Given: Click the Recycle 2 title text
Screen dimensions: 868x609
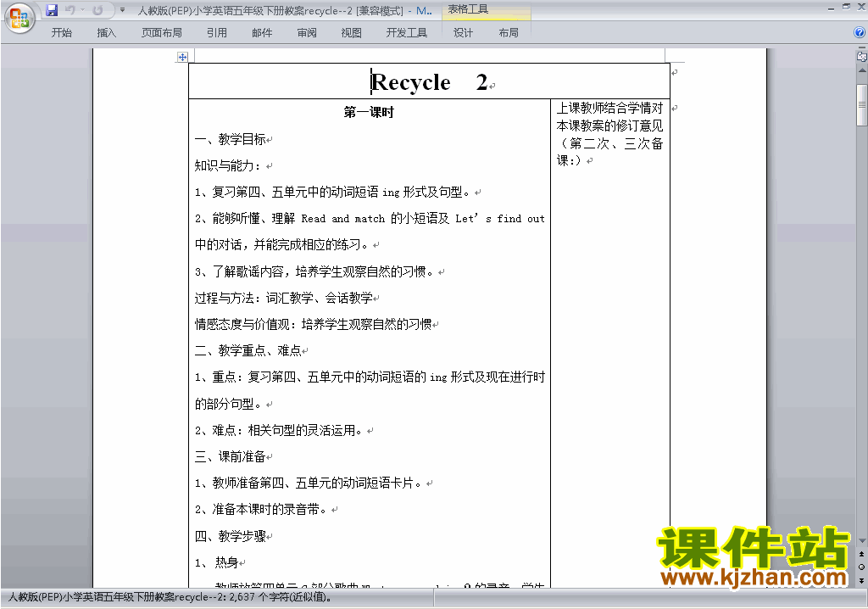Looking at the screenshot, I should click(429, 82).
